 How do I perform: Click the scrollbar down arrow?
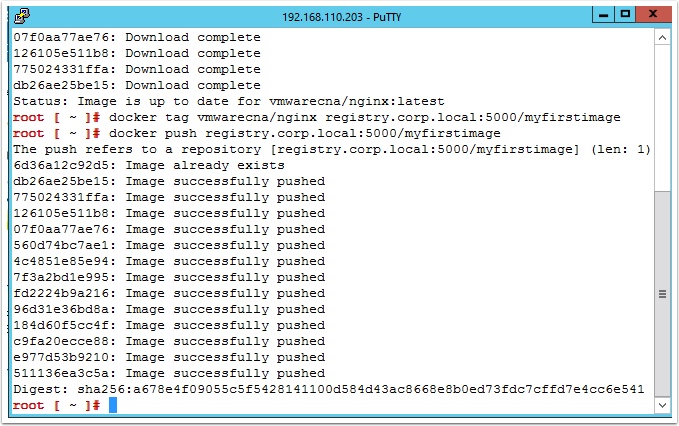point(662,405)
